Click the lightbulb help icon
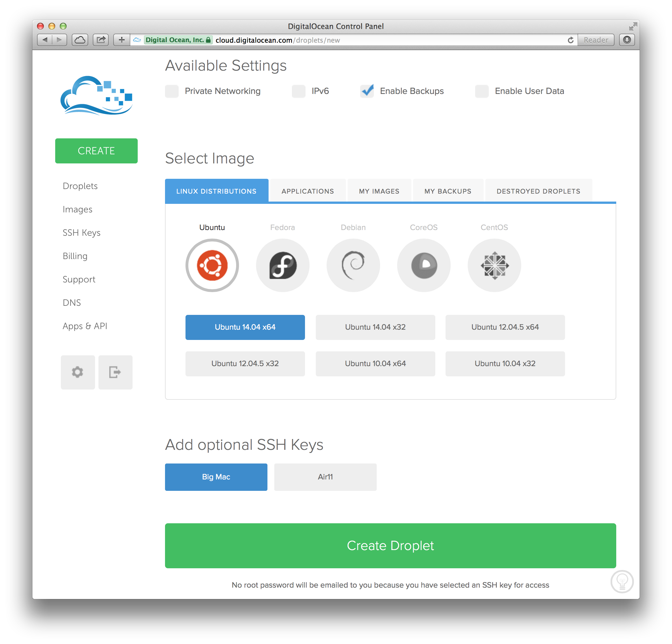This screenshot has width=672, height=644. (622, 581)
